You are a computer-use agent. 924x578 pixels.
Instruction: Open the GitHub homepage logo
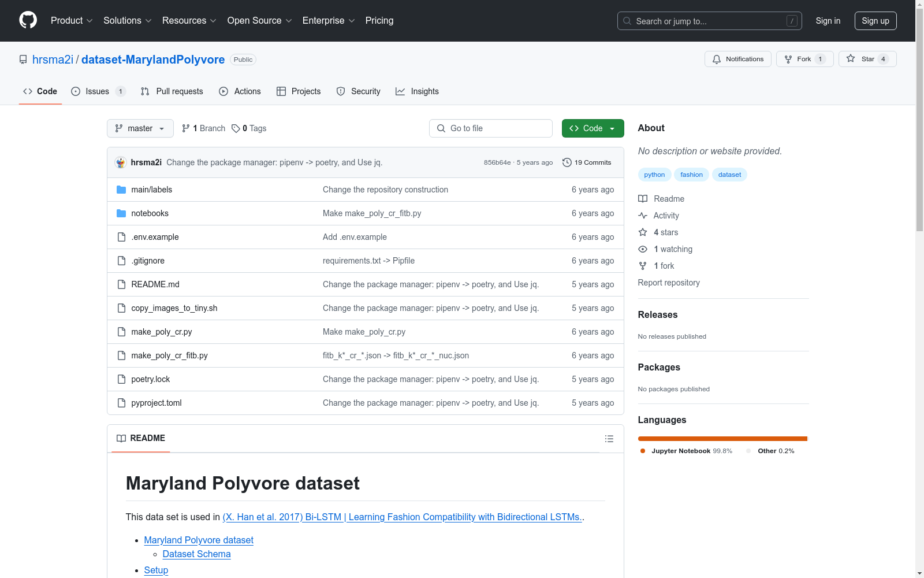pyautogui.click(x=28, y=20)
